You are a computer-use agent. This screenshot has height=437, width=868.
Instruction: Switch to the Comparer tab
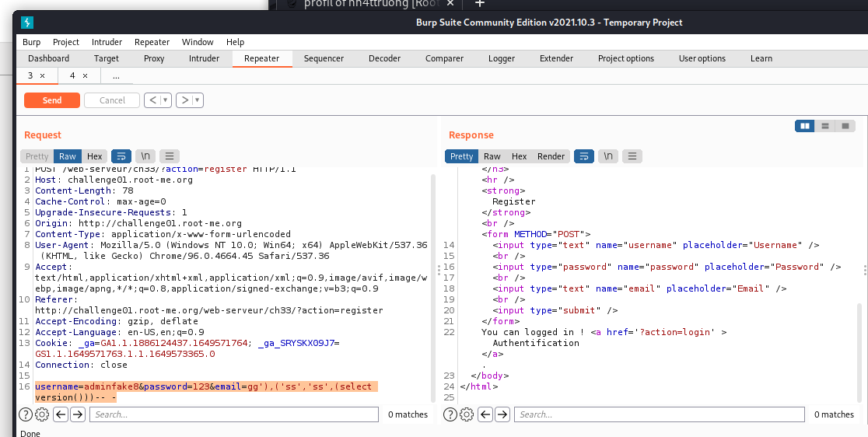(x=445, y=58)
